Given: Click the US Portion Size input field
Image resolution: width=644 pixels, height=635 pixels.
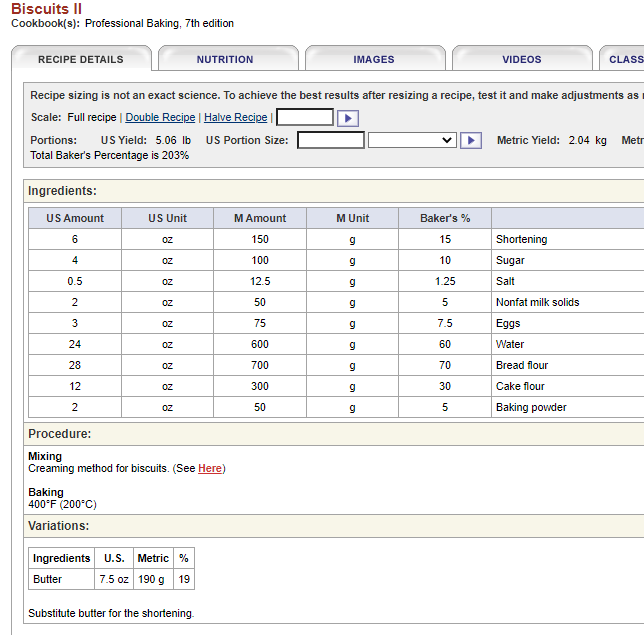Looking at the screenshot, I should pyautogui.click(x=331, y=140).
